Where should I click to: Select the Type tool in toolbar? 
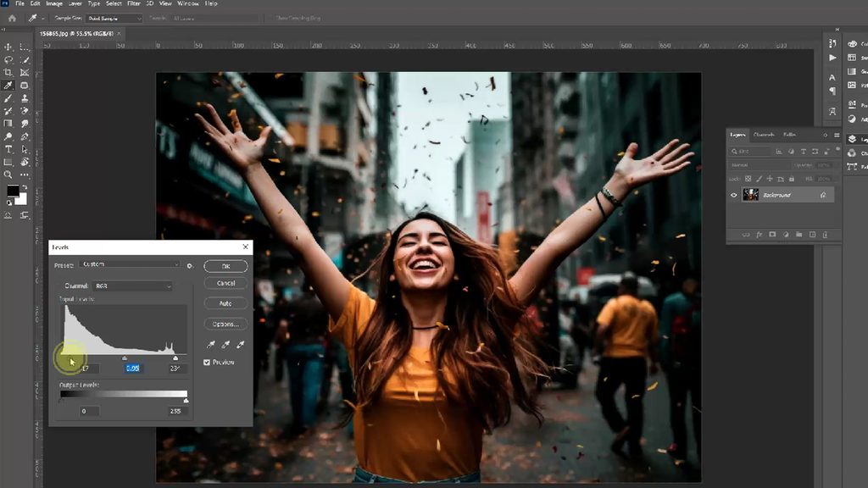(x=8, y=149)
